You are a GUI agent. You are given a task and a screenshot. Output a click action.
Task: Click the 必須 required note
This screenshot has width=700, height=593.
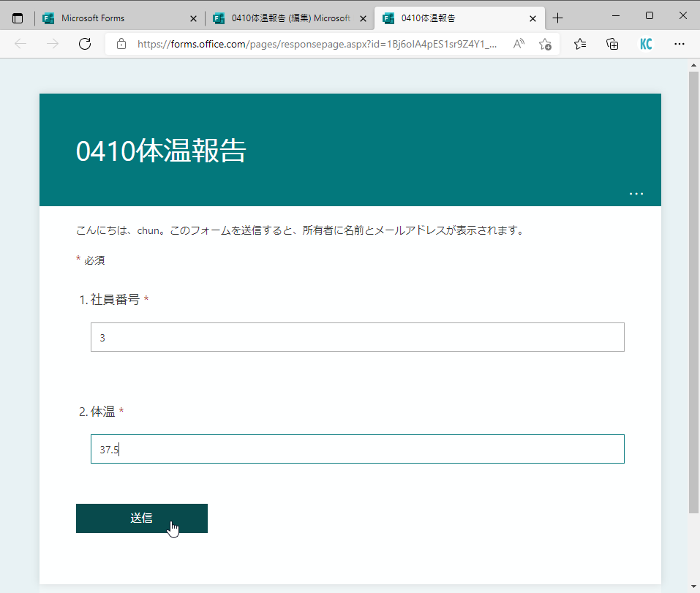[90, 260]
